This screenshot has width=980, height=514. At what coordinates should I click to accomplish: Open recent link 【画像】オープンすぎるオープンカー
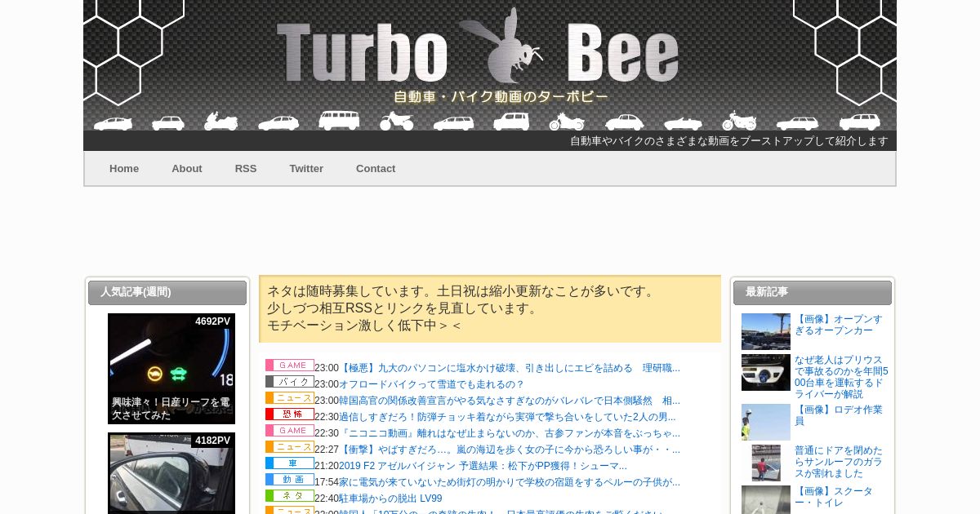[839, 325]
